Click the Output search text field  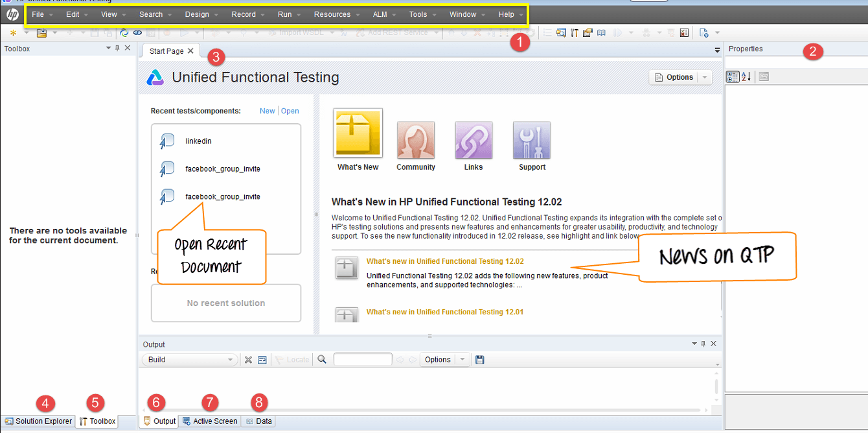(362, 360)
